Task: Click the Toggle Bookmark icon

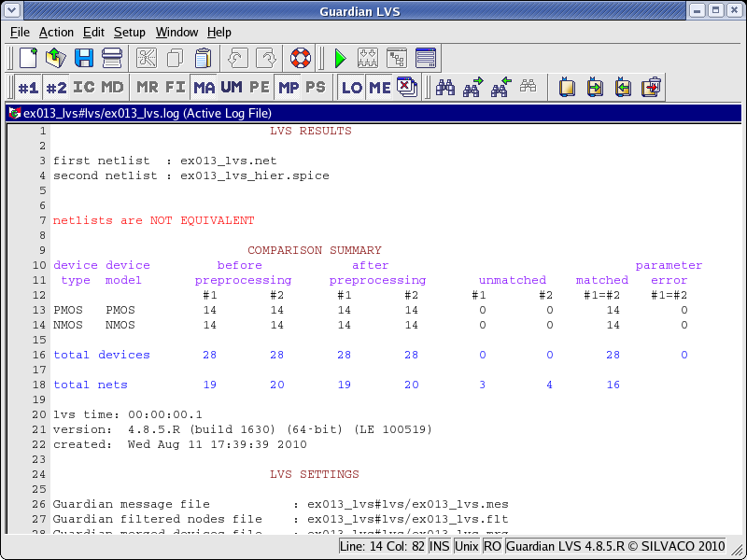Action: 567,88
